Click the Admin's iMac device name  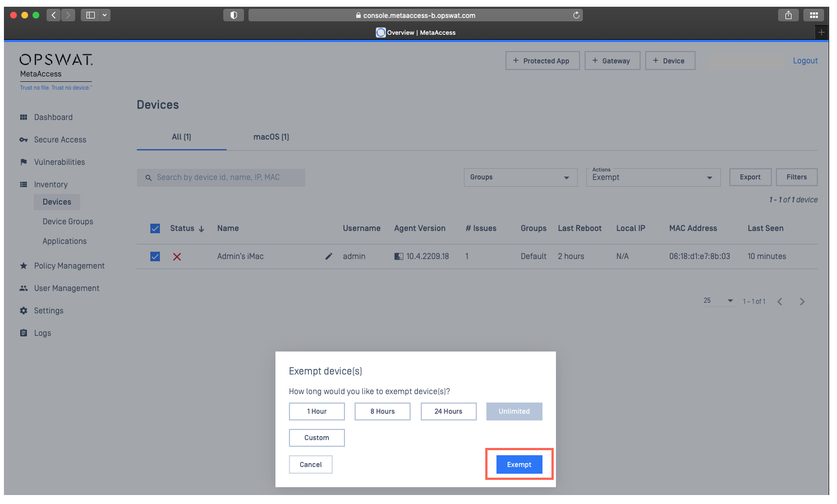click(241, 256)
